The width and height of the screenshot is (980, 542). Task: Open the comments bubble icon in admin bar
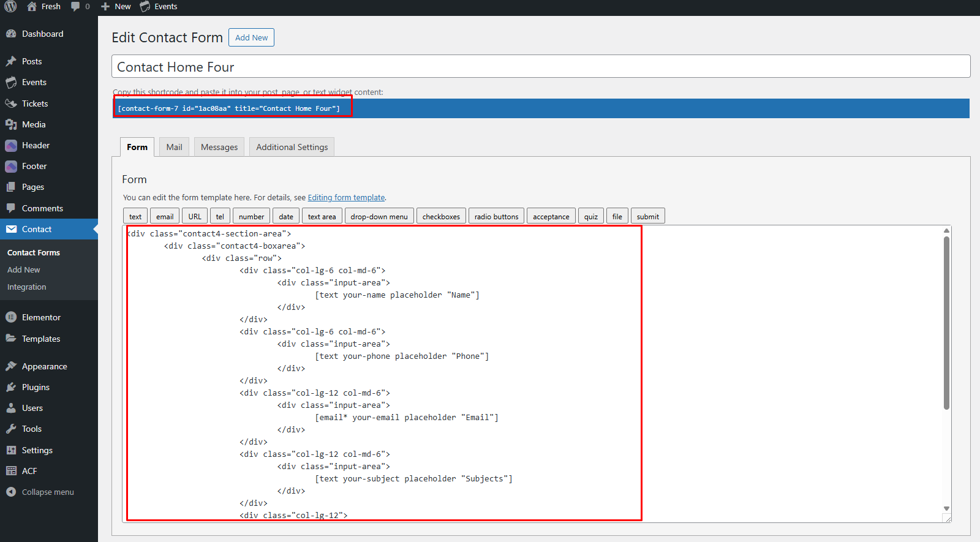click(75, 7)
